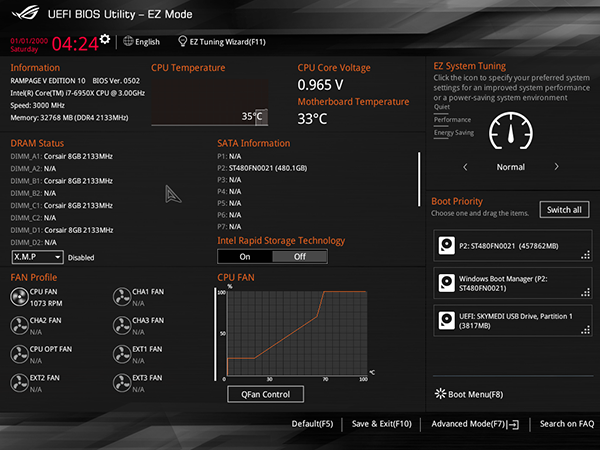The image size is (600, 450).
Task: Click the Advanced Mode exit arrow icon
Action: tap(513, 424)
